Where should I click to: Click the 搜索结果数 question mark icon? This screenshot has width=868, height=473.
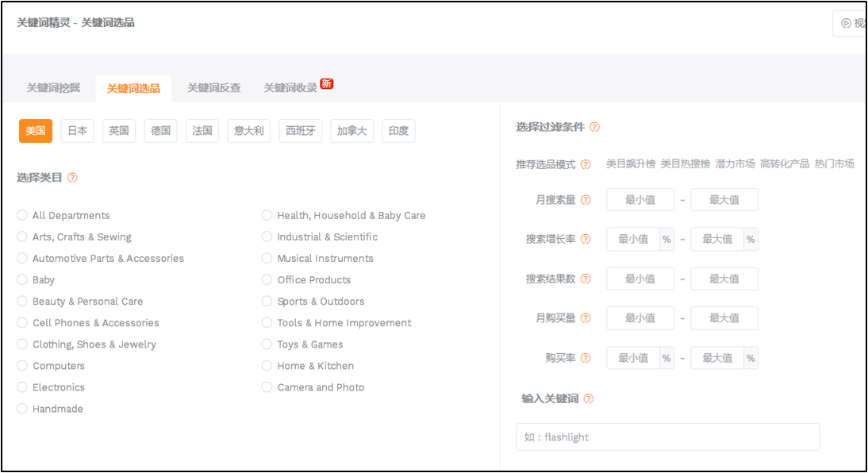tap(586, 279)
